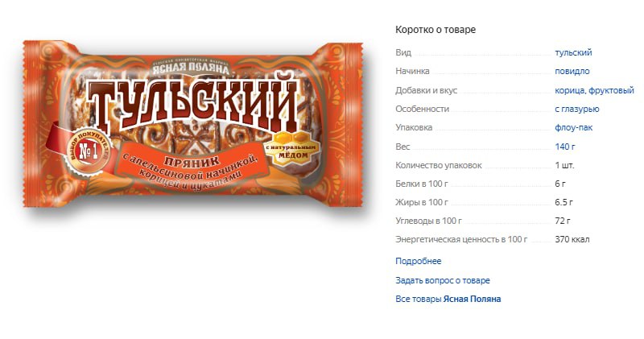
Task: Click the Коротко о товаре heading
Action: 436,30
